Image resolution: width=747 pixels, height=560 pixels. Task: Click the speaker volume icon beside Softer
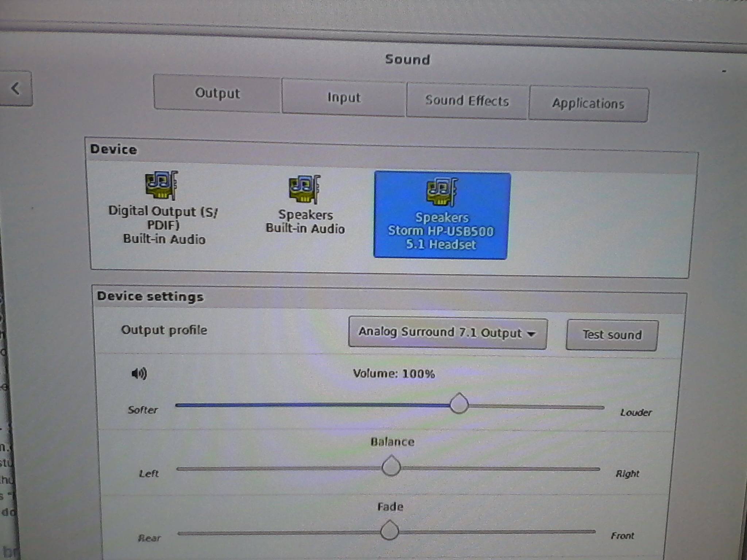pyautogui.click(x=139, y=373)
